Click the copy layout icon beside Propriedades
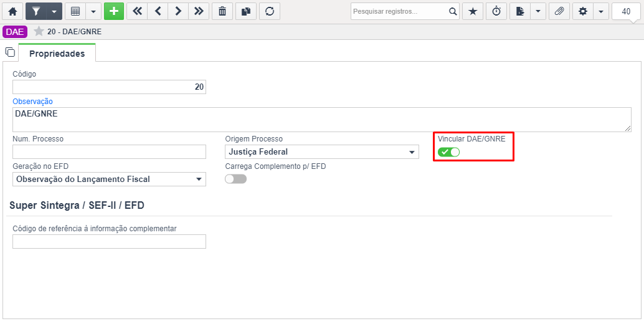Image resolution: width=644 pixels, height=321 pixels. (10, 52)
